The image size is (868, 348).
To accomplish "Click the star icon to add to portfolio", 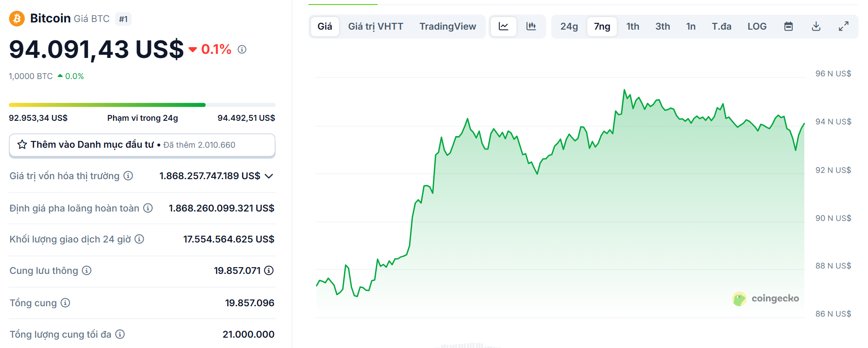I will [22, 145].
